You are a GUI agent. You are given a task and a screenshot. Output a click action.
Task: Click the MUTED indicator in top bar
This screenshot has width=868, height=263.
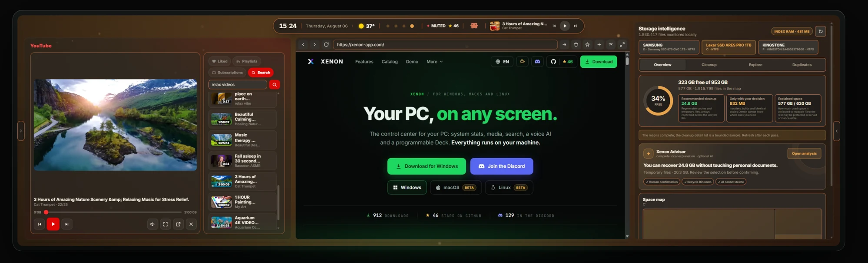(436, 26)
